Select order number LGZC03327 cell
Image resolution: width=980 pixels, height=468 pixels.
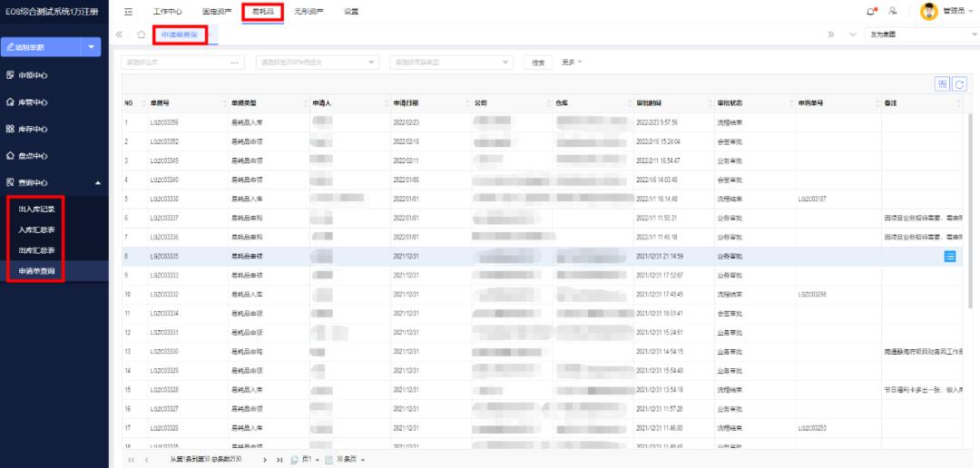[x=164, y=409]
